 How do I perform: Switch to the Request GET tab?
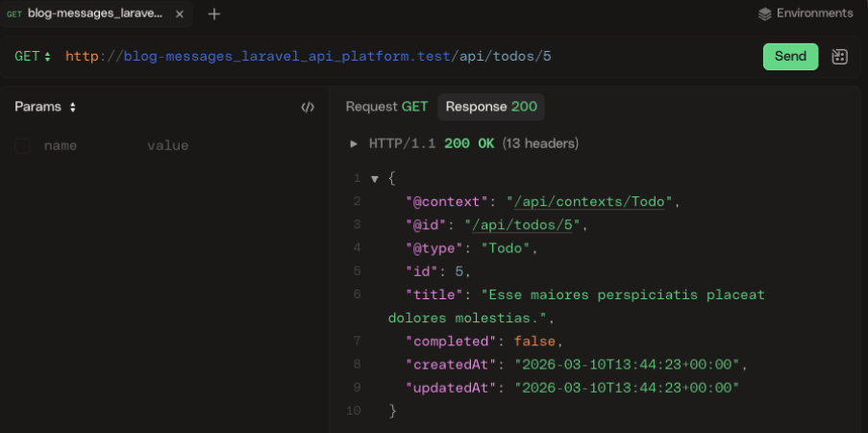[x=386, y=107]
